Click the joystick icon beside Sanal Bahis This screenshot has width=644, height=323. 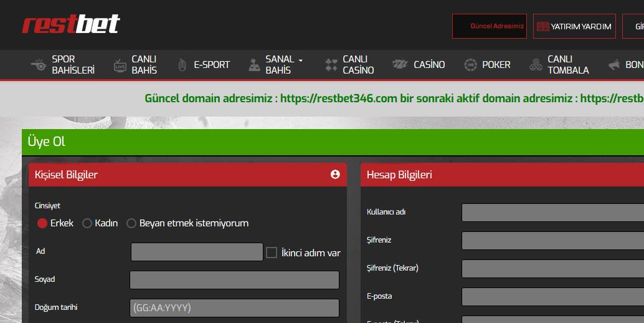(x=254, y=64)
